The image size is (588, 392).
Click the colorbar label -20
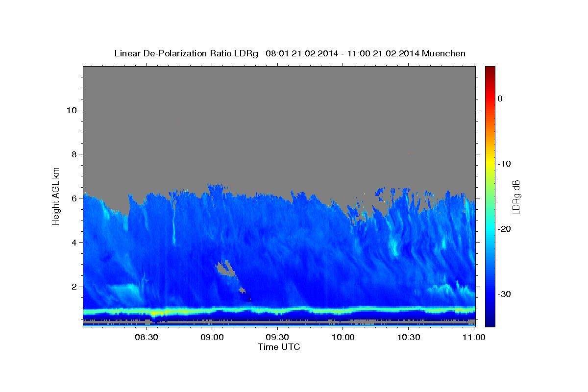[504, 229]
